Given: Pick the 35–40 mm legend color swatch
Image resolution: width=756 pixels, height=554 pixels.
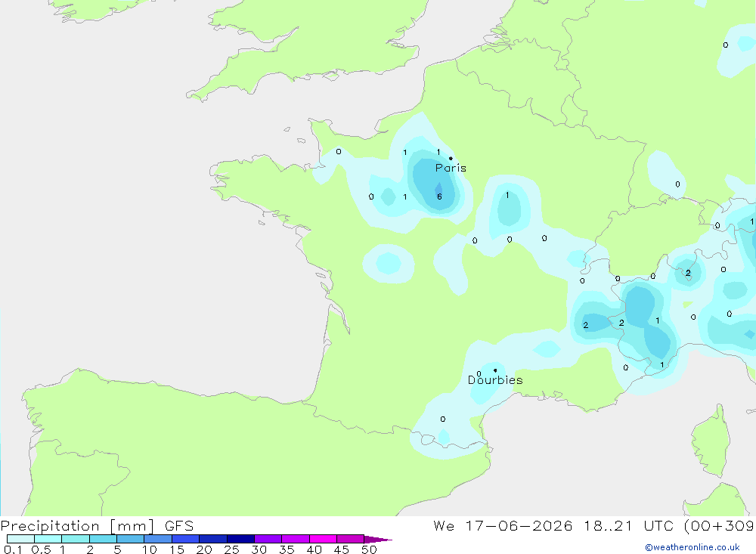Looking at the screenshot, I should click(296, 539).
